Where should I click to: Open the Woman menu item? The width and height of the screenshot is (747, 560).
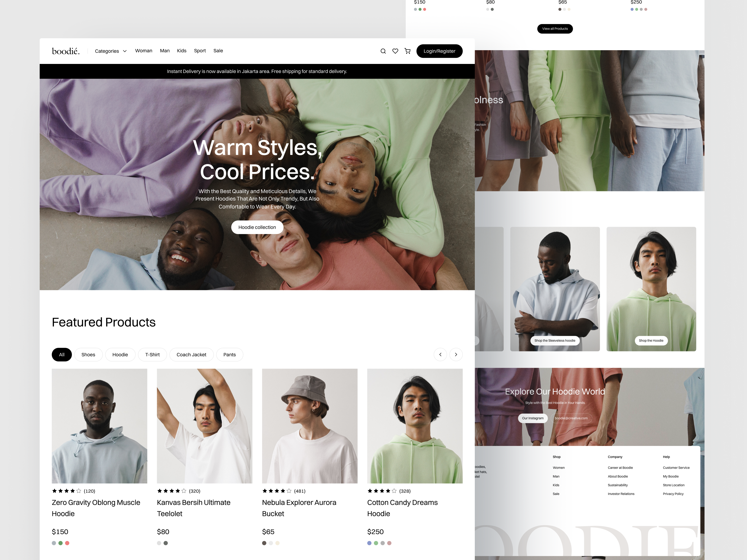click(144, 51)
